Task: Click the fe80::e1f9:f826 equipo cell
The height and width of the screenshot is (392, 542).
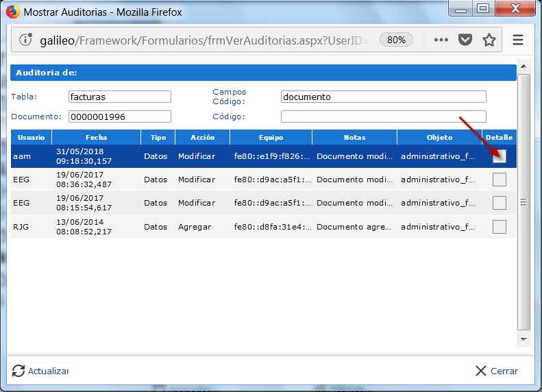Action: pos(272,156)
